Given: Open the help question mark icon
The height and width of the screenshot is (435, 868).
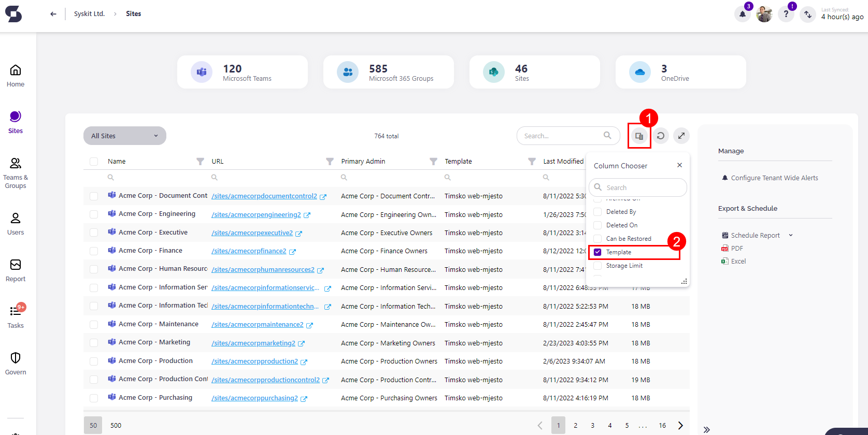Looking at the screenshot, I should coord(786,14).
